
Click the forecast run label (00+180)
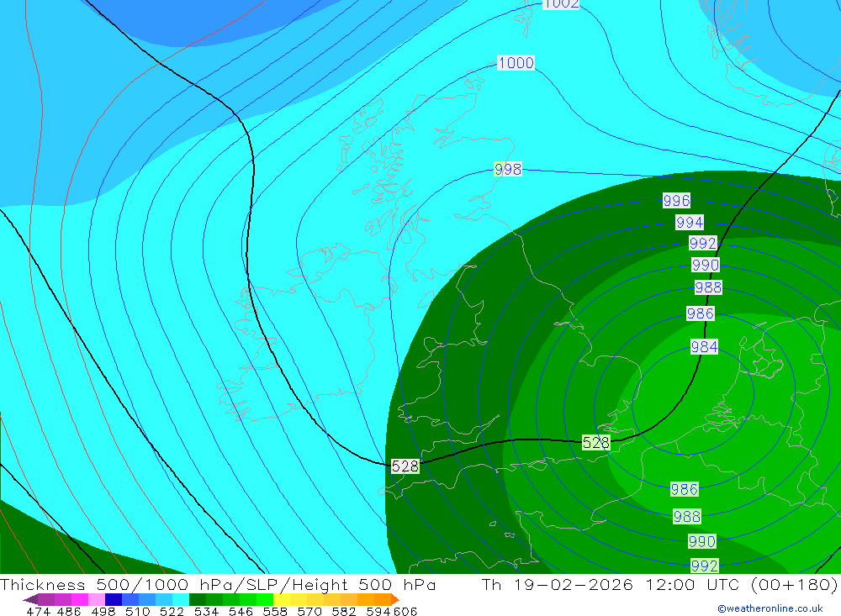(795, 584)
